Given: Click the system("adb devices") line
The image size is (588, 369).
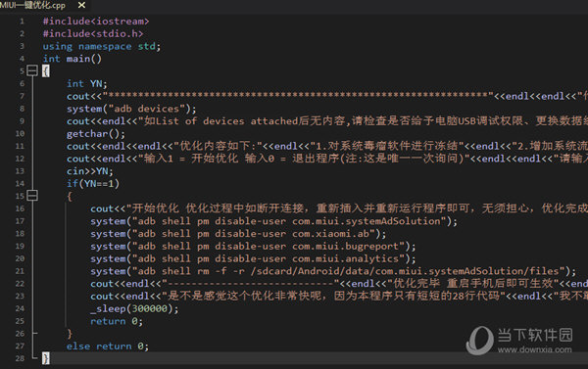Looking at the screenshot, I should [131, 109].
